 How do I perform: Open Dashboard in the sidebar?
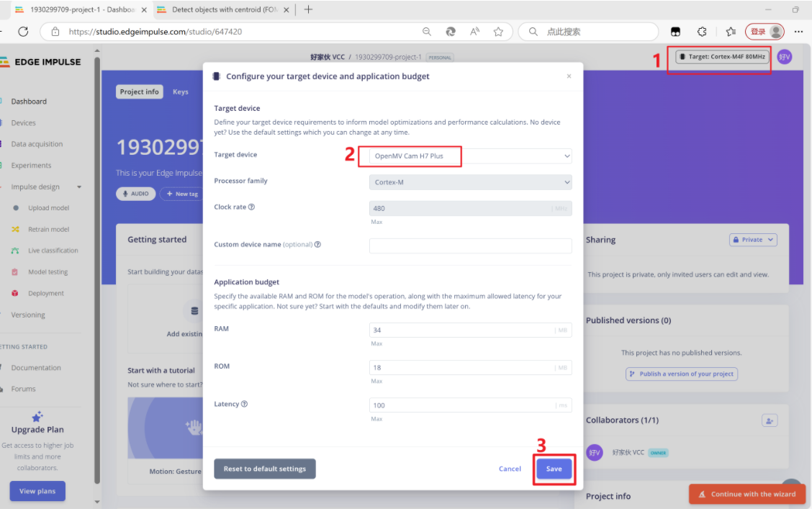pyautogui.click(x=29, y=102)
